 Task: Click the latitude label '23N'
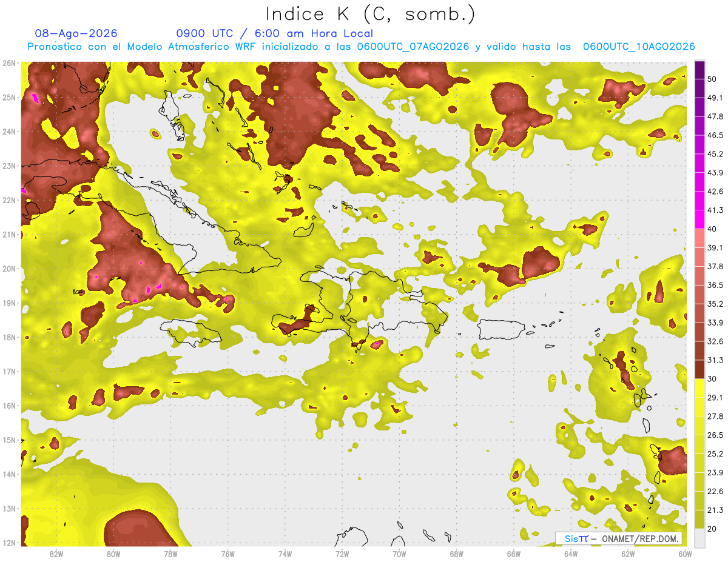[x=9, y=166]
